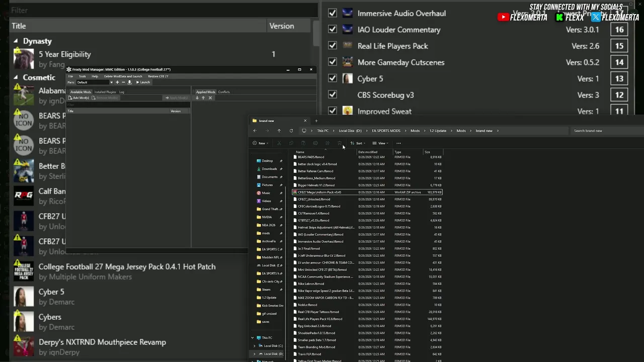Open the Downloads quick access folder

(x=269, y=169)
